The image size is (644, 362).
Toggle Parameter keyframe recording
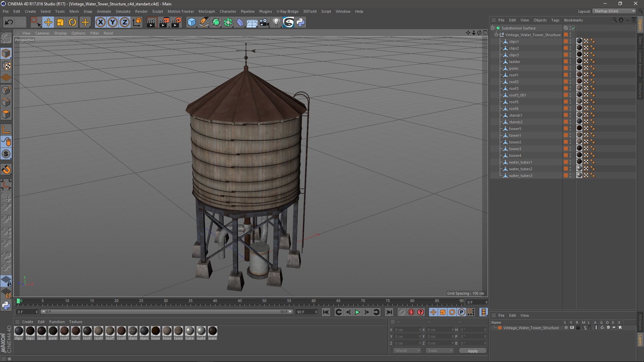point(462,312)
